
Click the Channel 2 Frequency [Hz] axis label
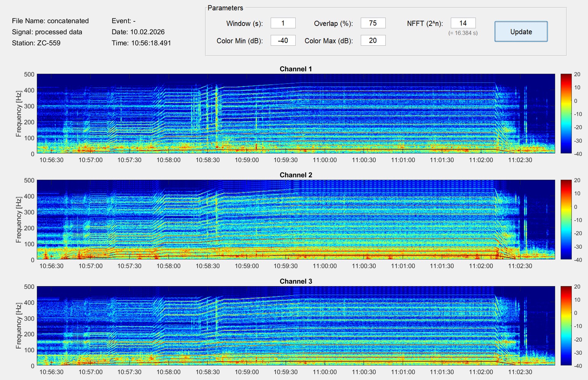click(x=19, y=220)
